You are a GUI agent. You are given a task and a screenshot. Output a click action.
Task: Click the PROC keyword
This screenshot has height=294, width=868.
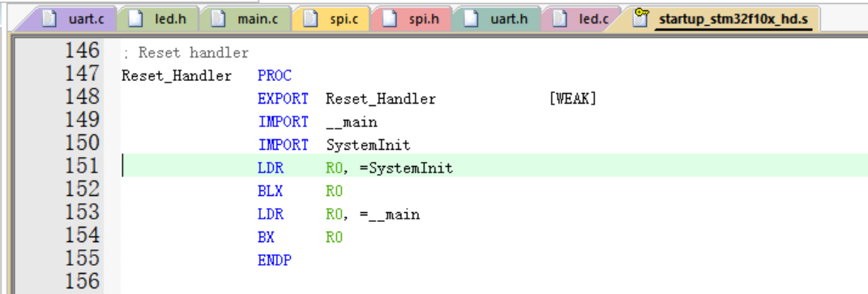coord(275,76)
